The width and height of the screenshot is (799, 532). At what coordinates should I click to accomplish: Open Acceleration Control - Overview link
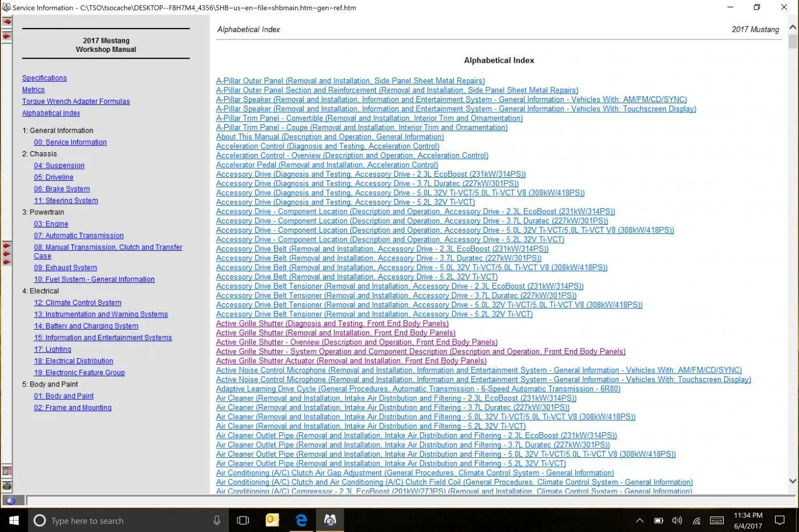tap(352, 156)
